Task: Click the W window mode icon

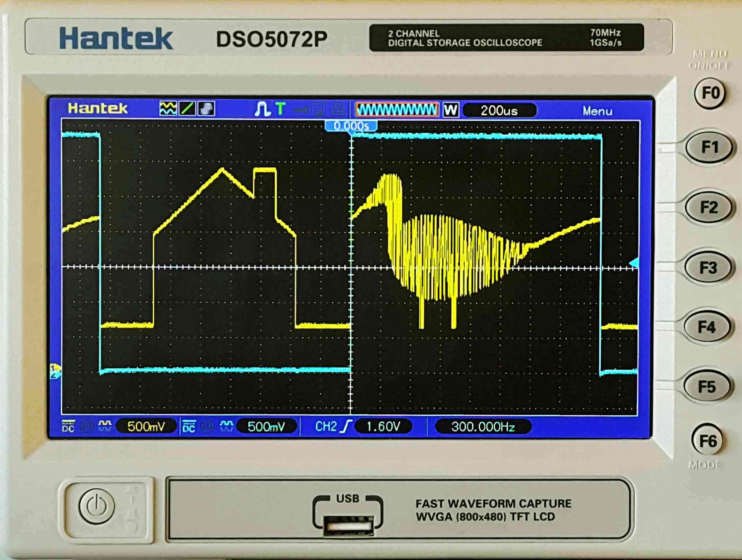Action: [450, 110]
